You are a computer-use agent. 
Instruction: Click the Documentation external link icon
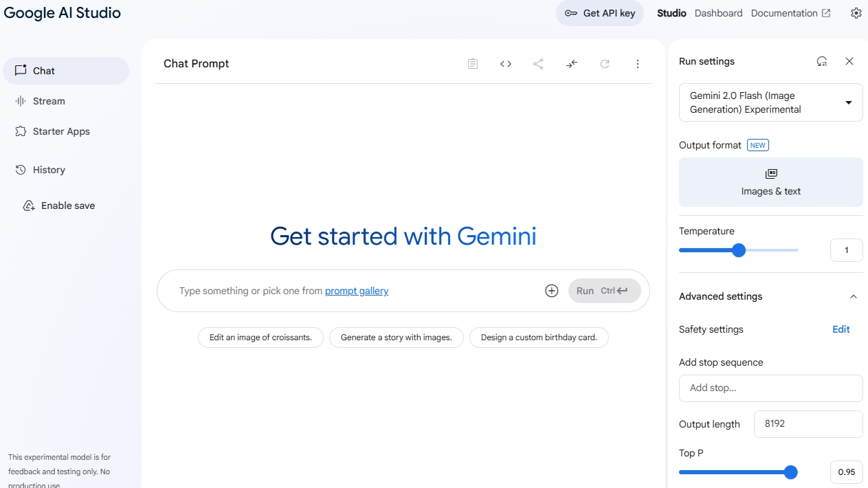click(827, 13)
